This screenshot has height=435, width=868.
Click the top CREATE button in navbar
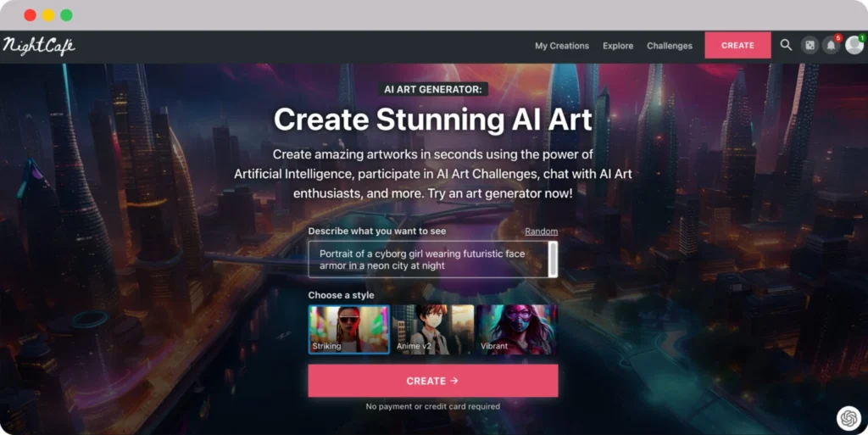click(x=737, y=46)
